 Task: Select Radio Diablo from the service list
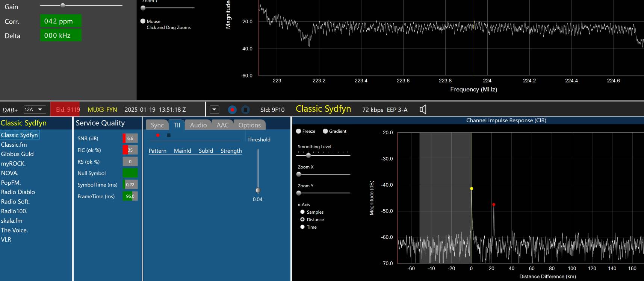pyautogui.click(x=18, y=192)
